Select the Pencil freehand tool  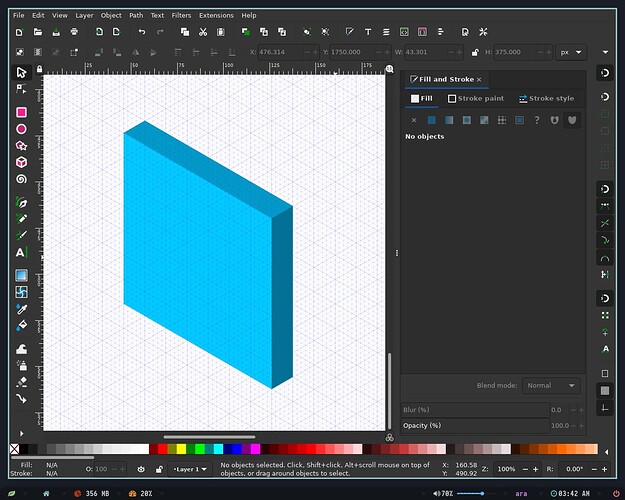22,219
